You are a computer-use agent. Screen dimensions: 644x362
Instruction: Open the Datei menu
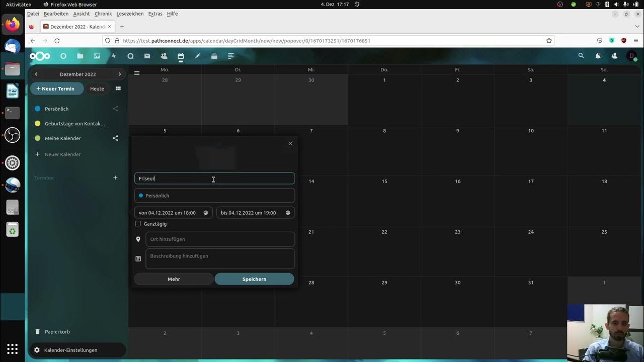click(x=33, y=14)
